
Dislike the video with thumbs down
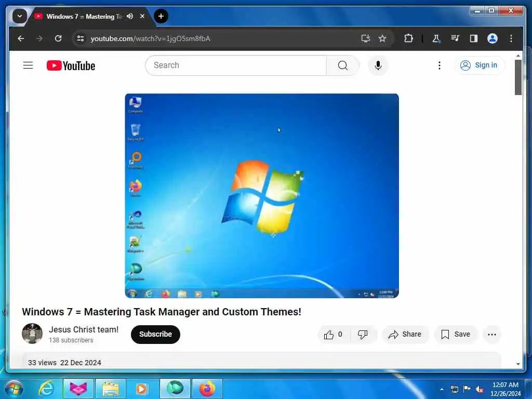tap(363, 335)
